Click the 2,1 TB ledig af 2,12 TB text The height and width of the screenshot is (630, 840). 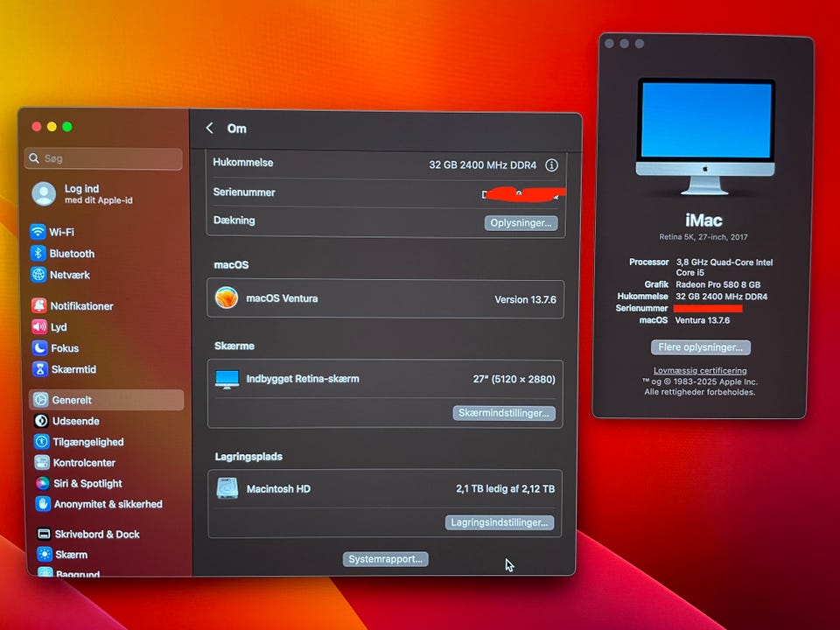(x=505, y=488)
